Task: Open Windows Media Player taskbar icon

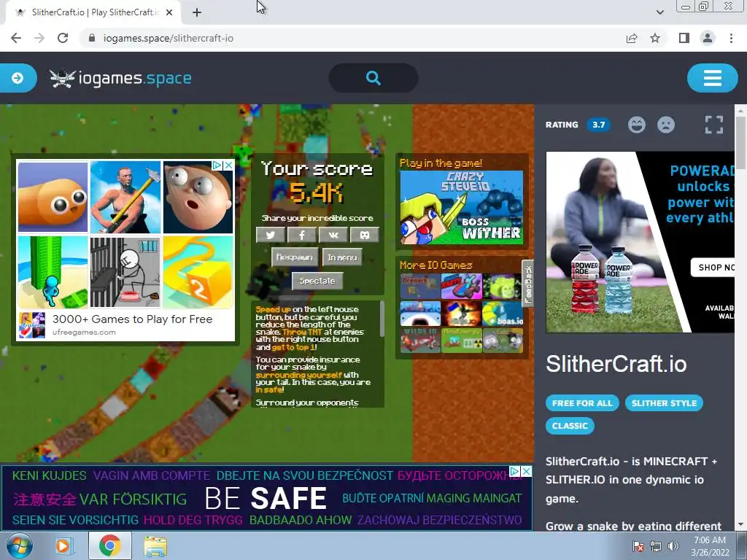Action: pos(63,545)
